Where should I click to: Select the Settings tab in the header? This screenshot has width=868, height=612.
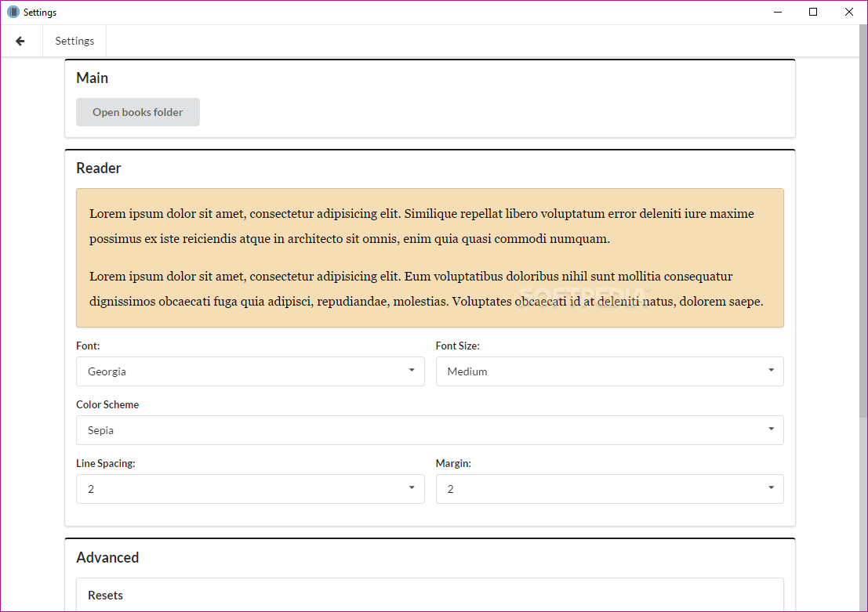click(74, 41)
